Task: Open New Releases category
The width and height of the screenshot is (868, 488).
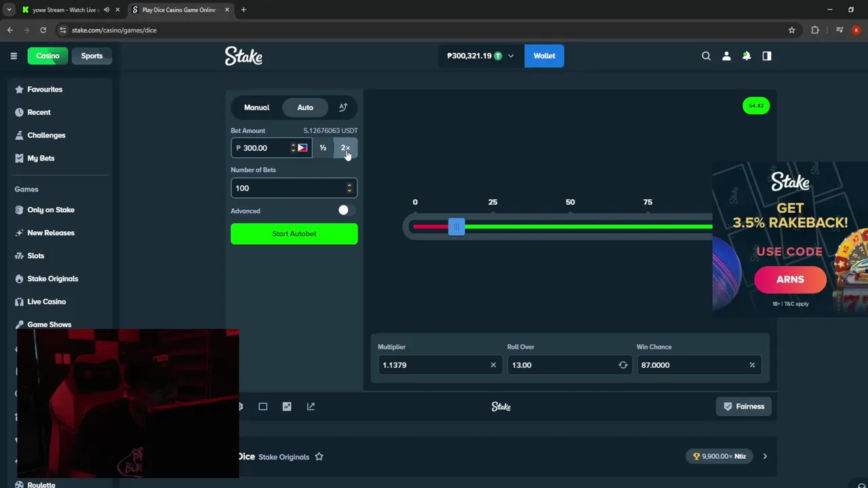Action: (51, 232)
